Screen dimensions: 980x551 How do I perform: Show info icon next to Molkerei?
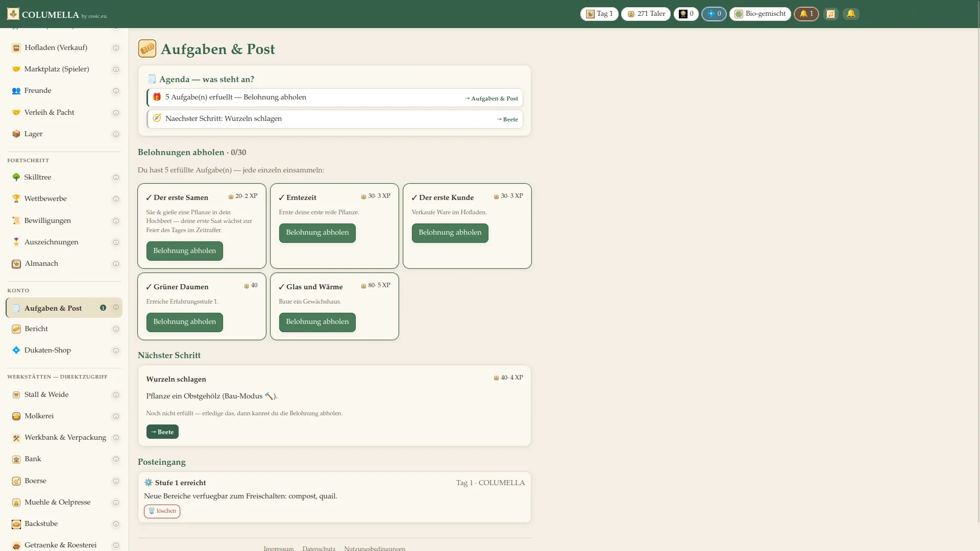click(x=116, y=416)
